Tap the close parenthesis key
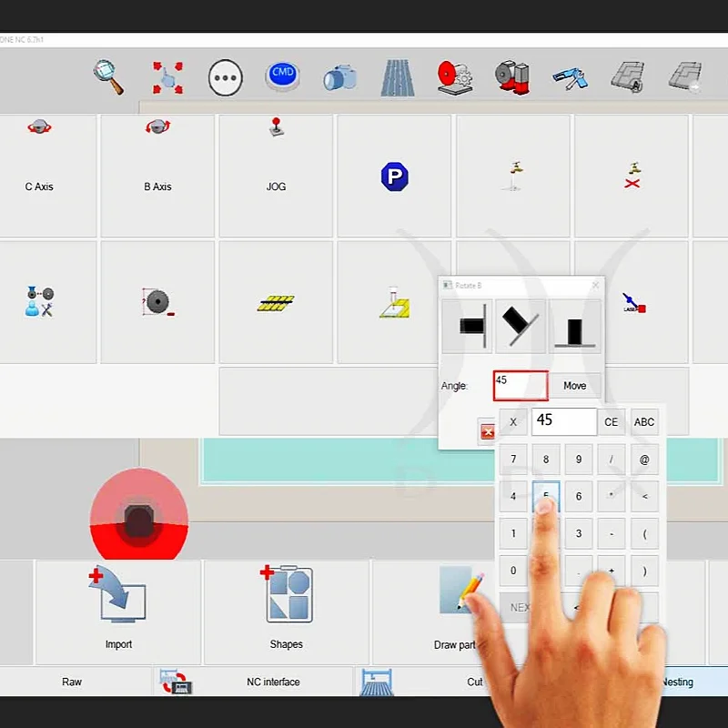 644,571
